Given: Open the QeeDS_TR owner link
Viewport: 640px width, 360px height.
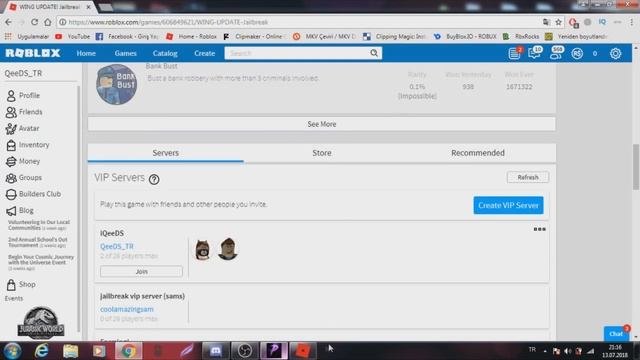Looking at the screenshot, I should pos(117,247).
